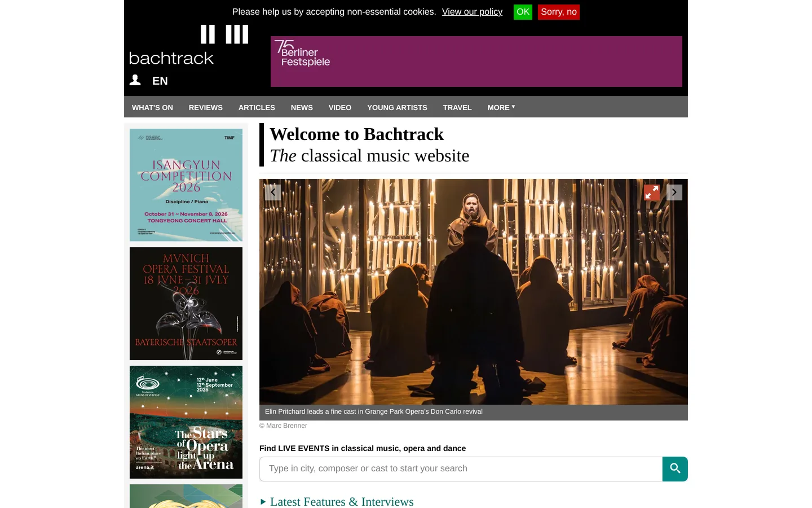Click the "Welcome to Bachtrack" heading
The image size is (812, 508).
coord(357,134)
